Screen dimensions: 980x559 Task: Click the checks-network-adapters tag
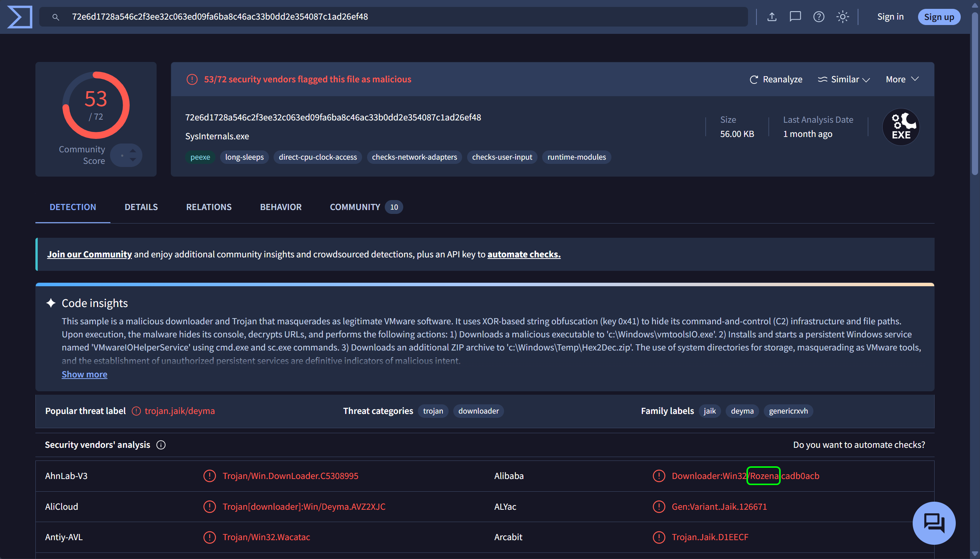[x=414, y=157]
